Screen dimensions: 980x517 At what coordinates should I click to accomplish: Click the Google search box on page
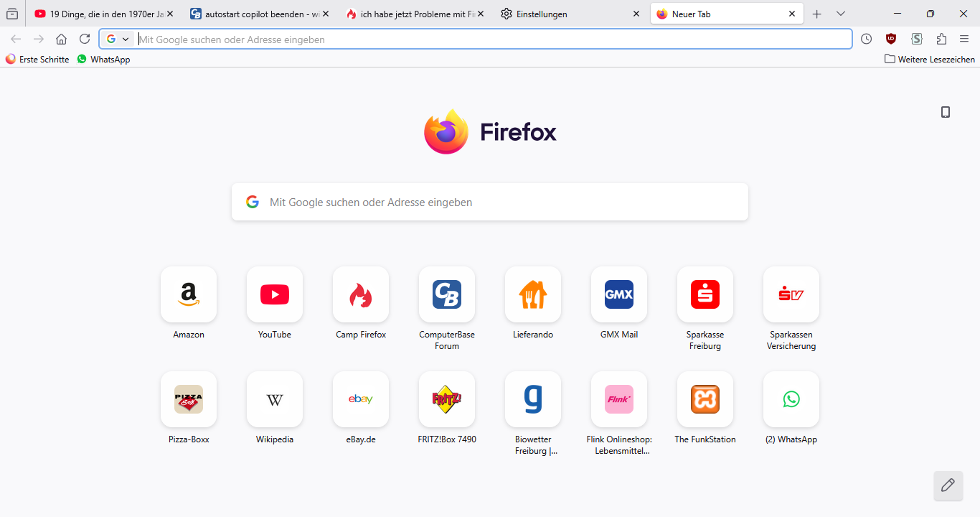[490, 202]
